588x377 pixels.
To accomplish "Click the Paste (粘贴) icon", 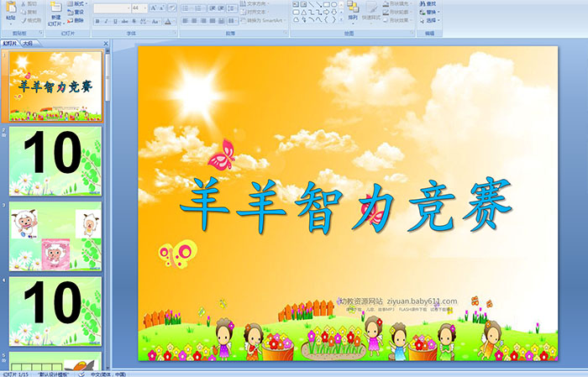I will [10, 11].
